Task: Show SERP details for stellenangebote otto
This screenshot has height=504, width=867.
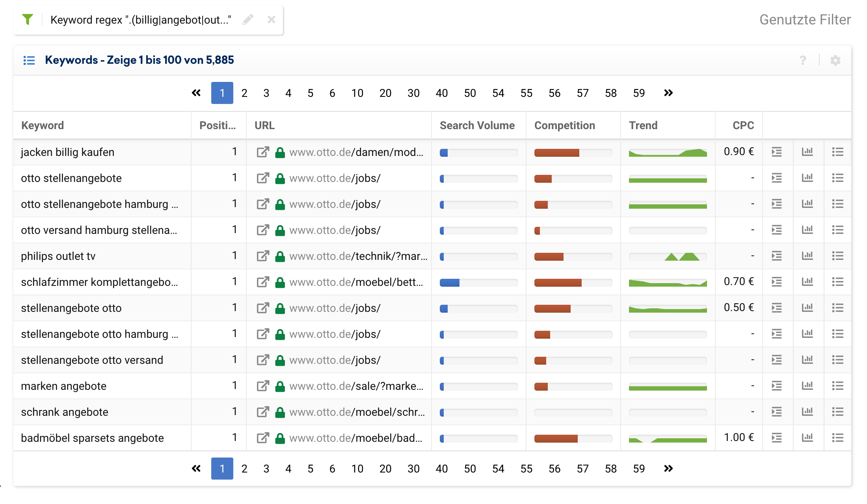Action: pos(776,308)
